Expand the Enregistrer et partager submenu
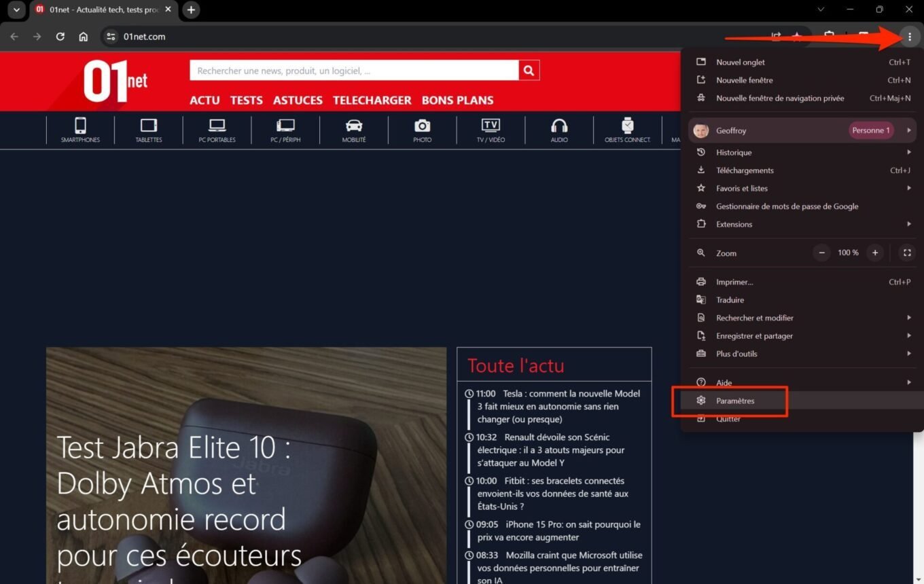 [x=908, y=335]
